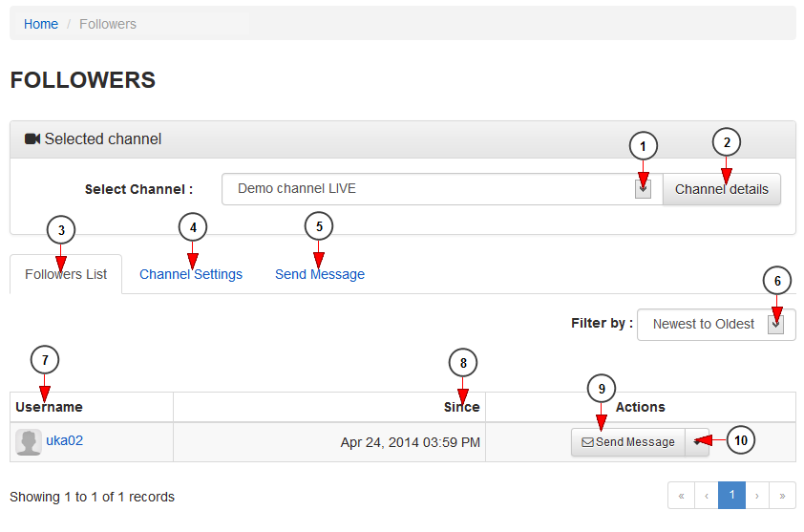804x532 pixels.
Task: Switch to the Channel Settings tab
Action: pyautogui.click(x=191, y=274)
